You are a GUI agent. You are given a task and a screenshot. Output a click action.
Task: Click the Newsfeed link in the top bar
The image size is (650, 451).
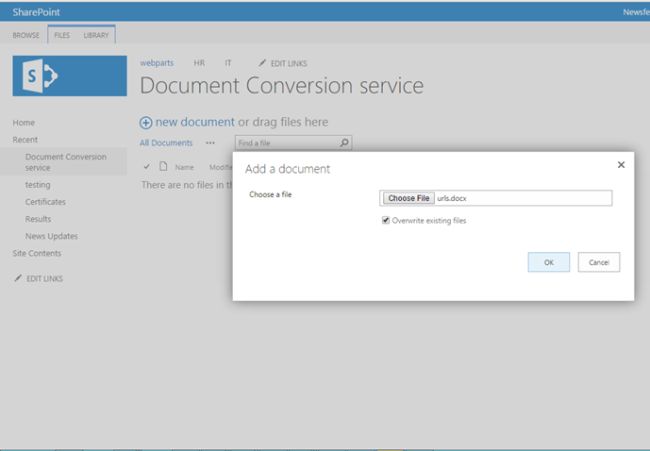point(636,12)
